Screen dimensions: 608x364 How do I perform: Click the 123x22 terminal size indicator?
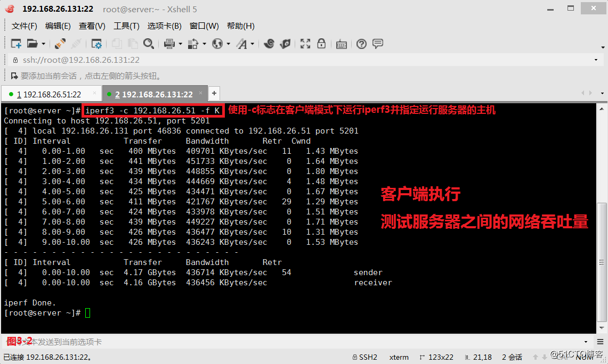click(x=436, y=357)
